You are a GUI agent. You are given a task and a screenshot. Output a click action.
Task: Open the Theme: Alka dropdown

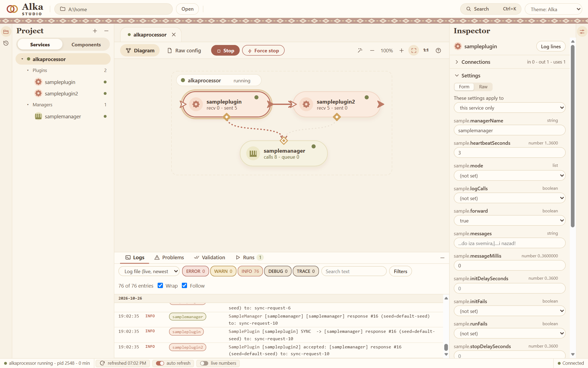[x=553, y=9]
